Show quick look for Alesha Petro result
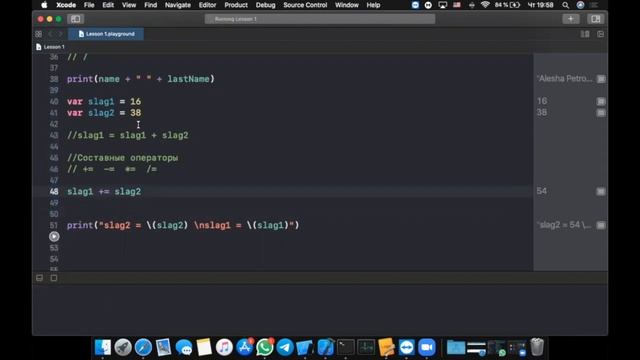The image size is (640, 360). click(601, 79)
